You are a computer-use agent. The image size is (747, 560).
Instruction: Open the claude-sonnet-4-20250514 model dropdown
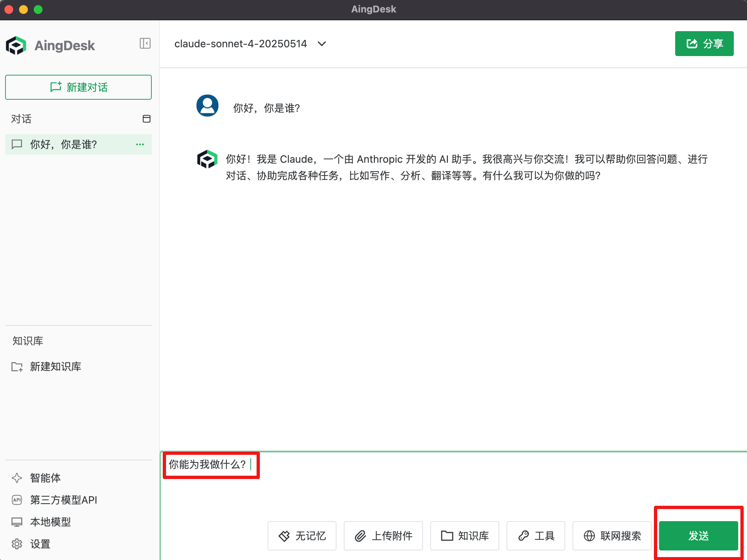click(240, 44)
